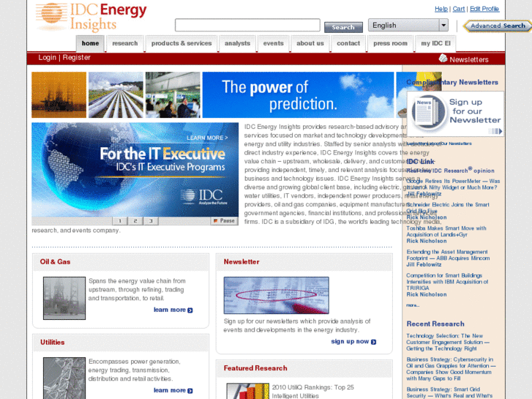Screen dimensions: 532x399
Task: Click the arrow icon beside Utilities learn more
Action: click(190, 391)
